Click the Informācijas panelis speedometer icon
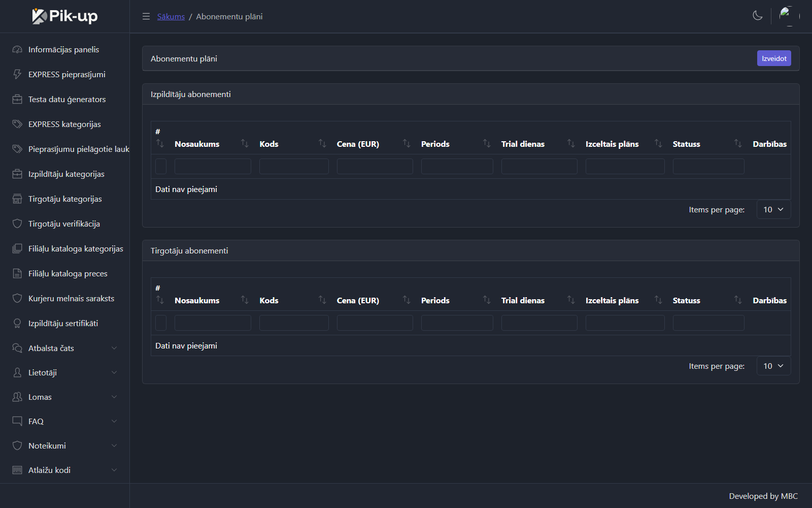This screenshot has height=508, width=812. click(17, 49)
